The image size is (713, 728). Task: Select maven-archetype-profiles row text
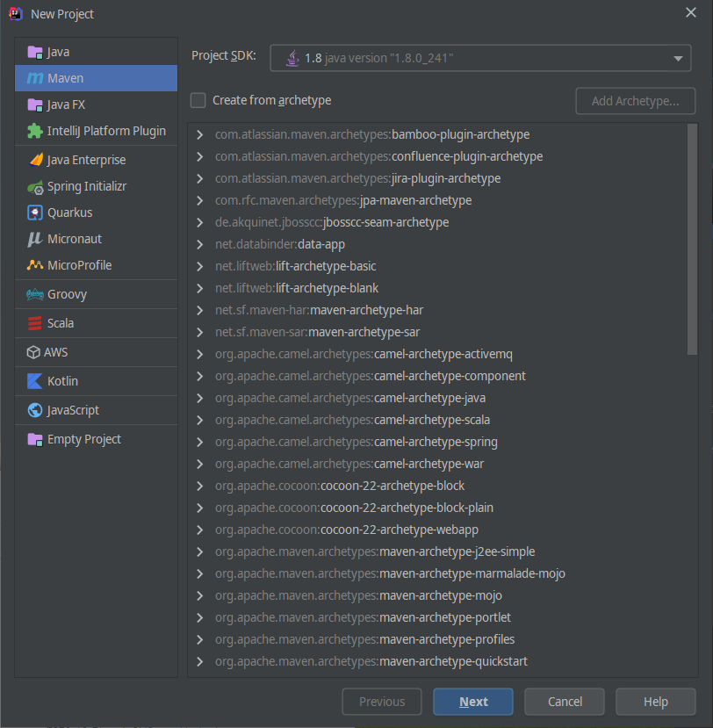click(x=364, y=640)
